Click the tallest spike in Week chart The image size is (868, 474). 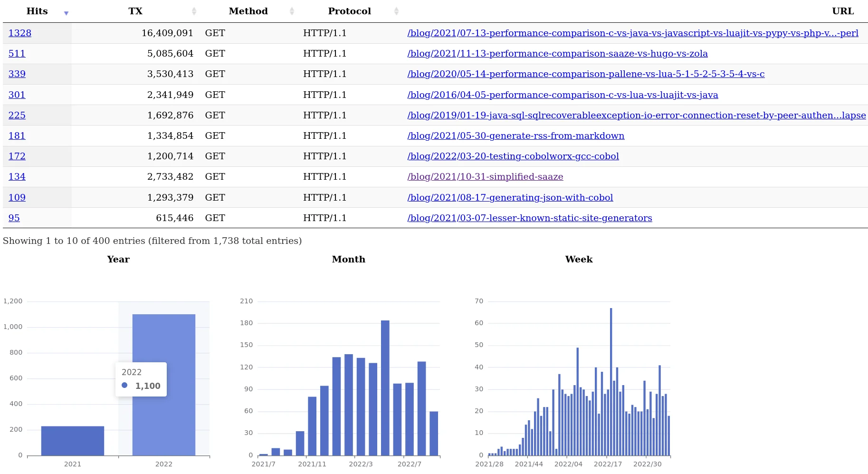(x=611, y=380)
